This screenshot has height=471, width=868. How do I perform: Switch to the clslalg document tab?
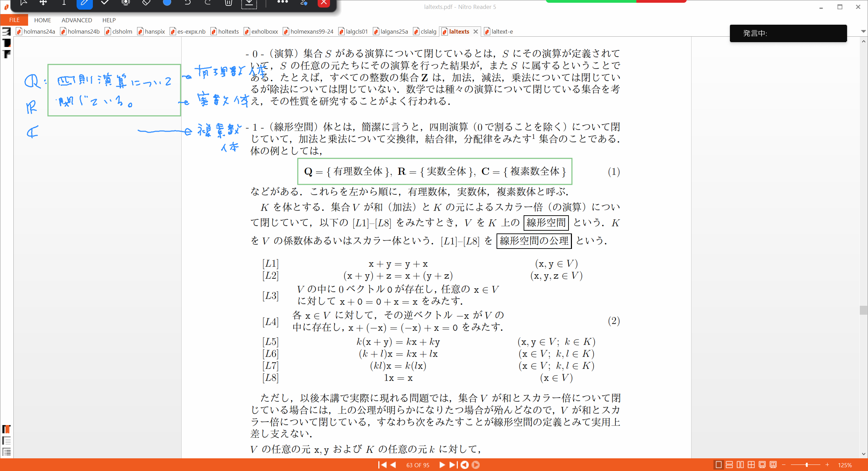425,32
